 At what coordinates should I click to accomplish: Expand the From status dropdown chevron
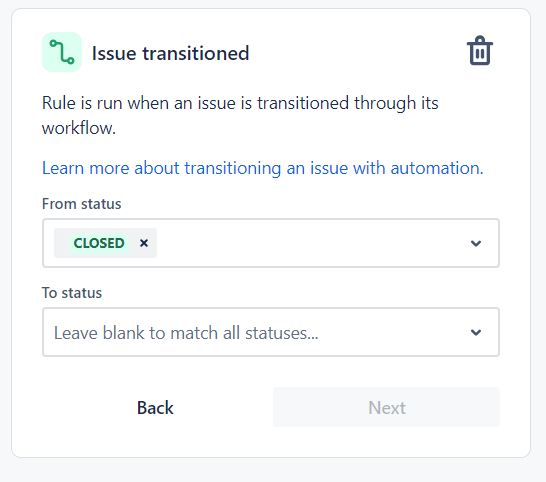tap(476, 243)
